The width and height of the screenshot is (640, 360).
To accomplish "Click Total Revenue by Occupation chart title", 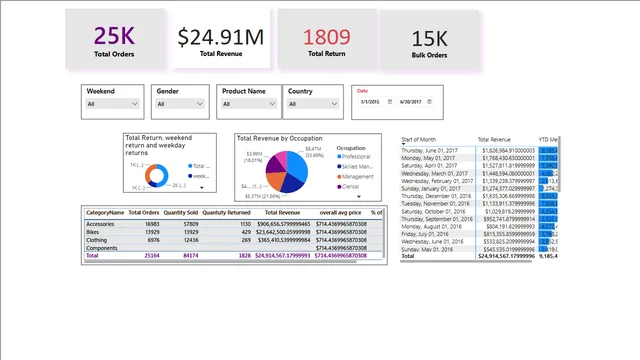I will (280, 138).
